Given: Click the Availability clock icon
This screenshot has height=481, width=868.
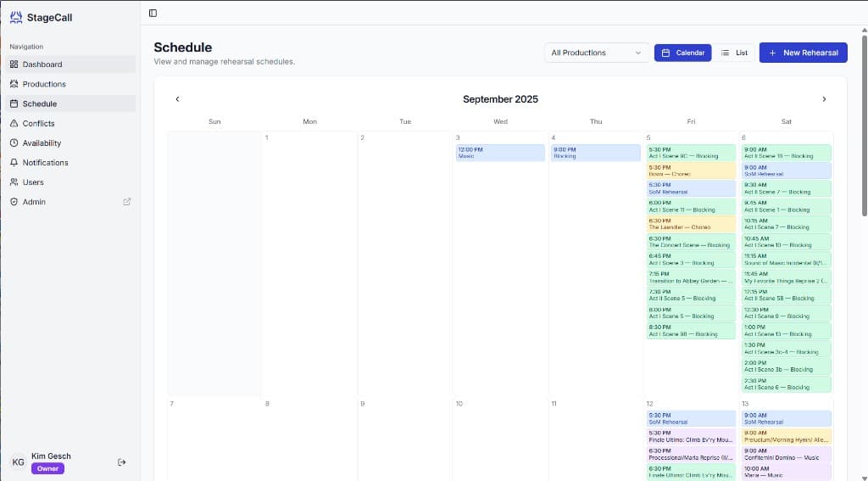Looking at the screenshot, I should click(14, 143).
